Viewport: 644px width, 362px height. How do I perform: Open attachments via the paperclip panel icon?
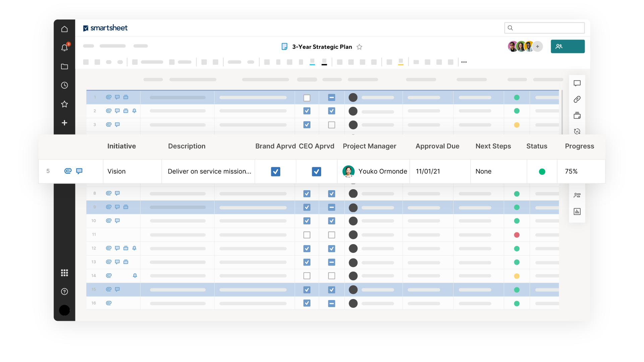pos(577,99)
